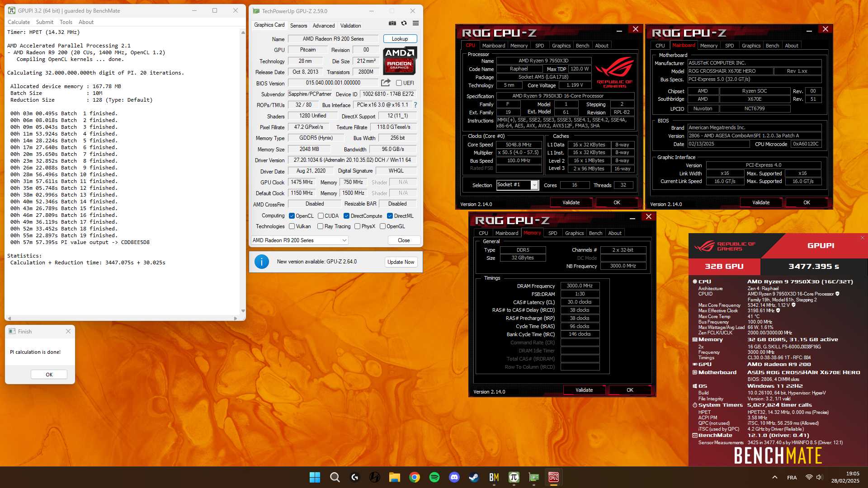Click the blue info icon in update banner

262,262
